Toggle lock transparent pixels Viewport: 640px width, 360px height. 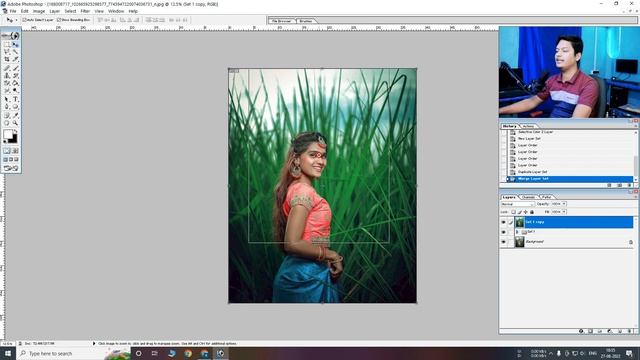click(513, 212)
